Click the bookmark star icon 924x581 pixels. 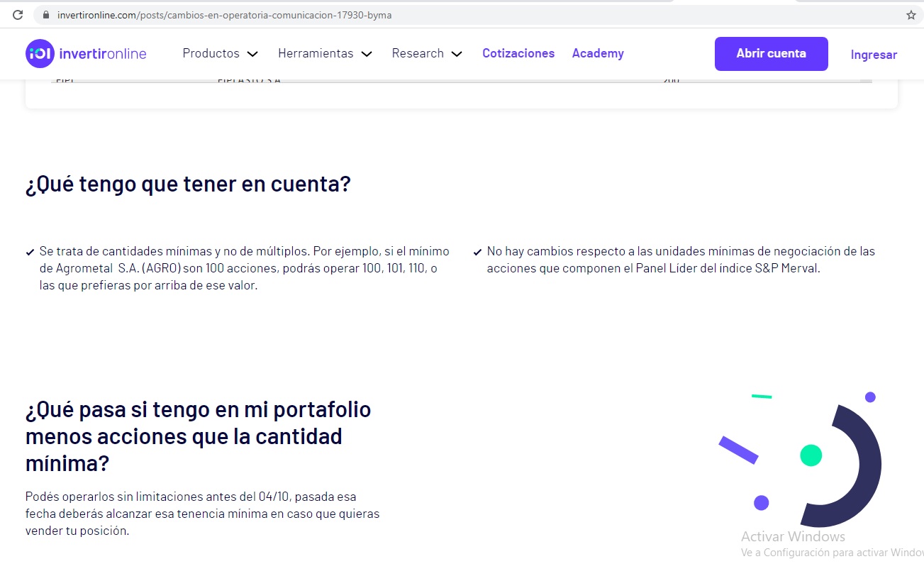pyautogui.click(x=910, y=14)
